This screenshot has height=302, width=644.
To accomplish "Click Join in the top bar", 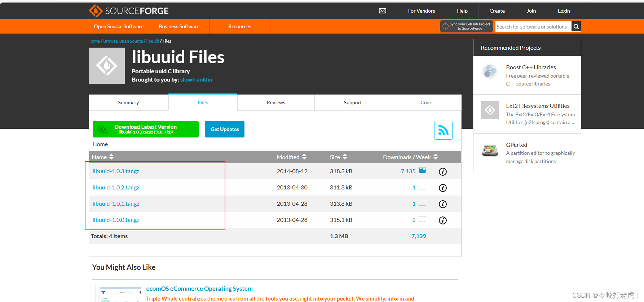I will pos(531,11).
